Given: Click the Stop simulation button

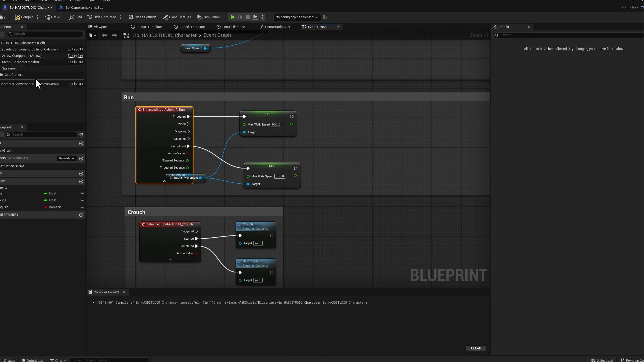Looking at the screenshot, I should 247,17.
